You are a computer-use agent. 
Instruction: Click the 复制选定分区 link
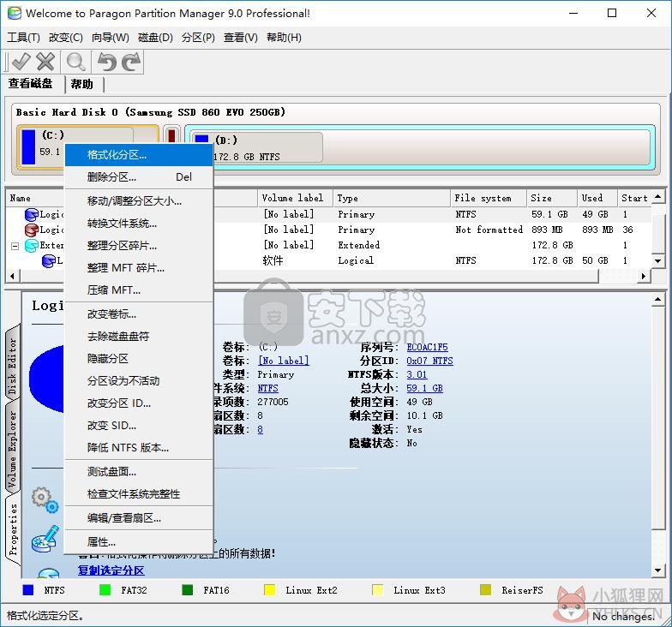(x=111, y=570)
